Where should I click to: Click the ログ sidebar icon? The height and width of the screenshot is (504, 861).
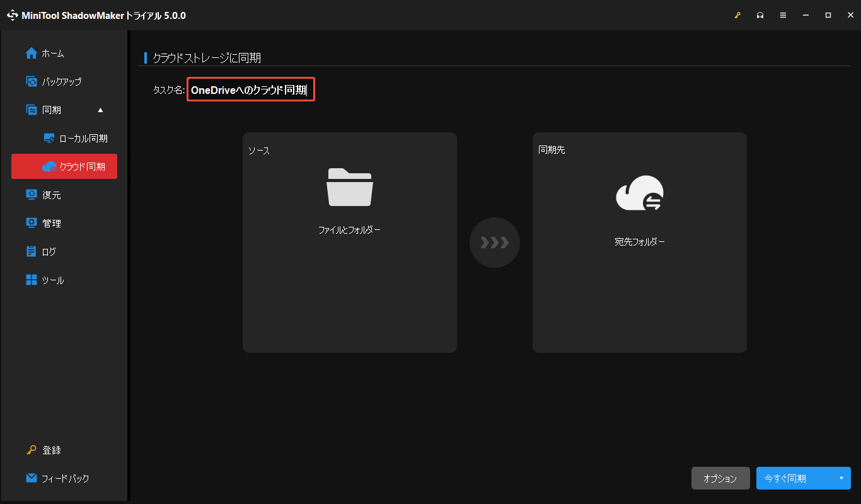point(32,252)
